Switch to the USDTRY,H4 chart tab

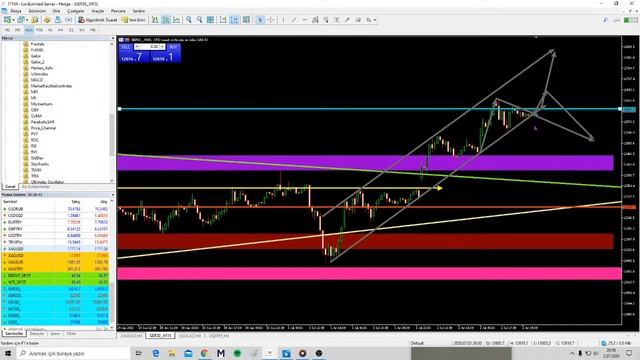pyautogui.click(x=219, y=336)
